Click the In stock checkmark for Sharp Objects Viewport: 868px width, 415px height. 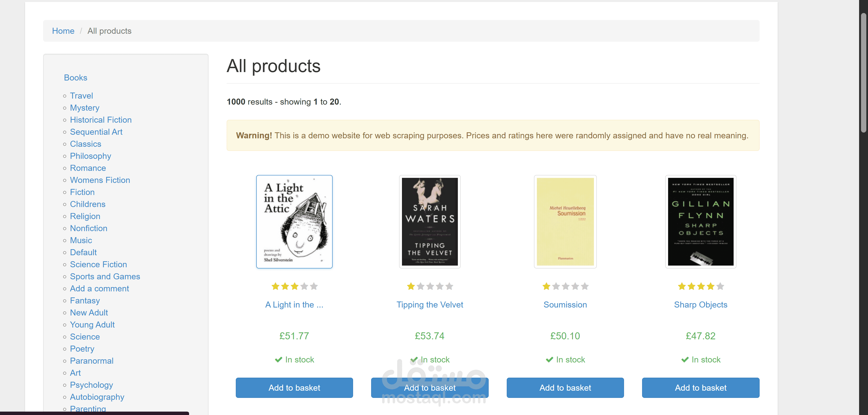tap(685, 360)
